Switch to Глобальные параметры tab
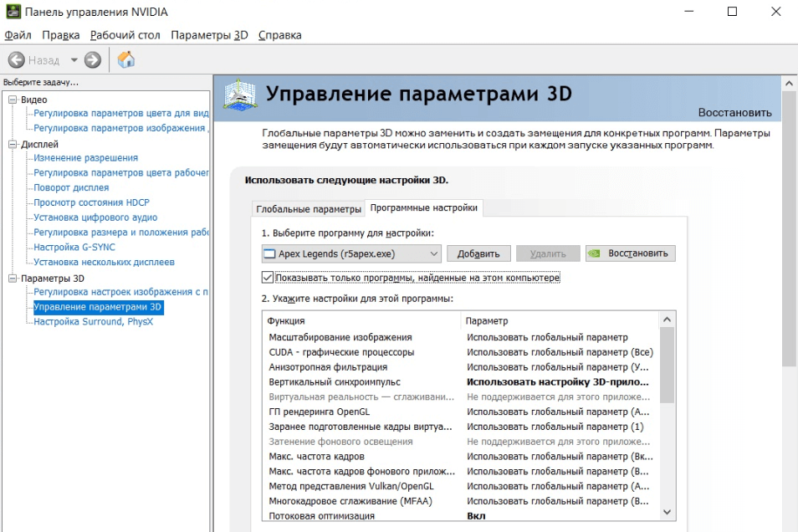The width and height of the screenshot is (798, 532). pos(307,208)
